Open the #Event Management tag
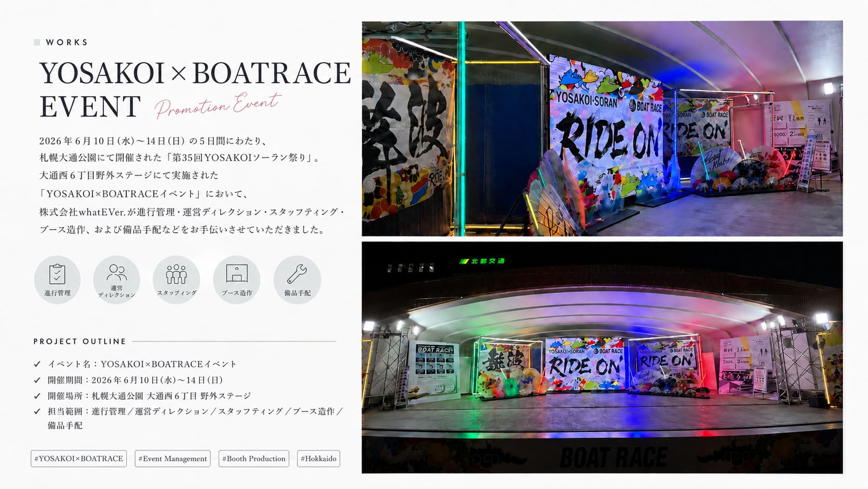 pos(173,458)
